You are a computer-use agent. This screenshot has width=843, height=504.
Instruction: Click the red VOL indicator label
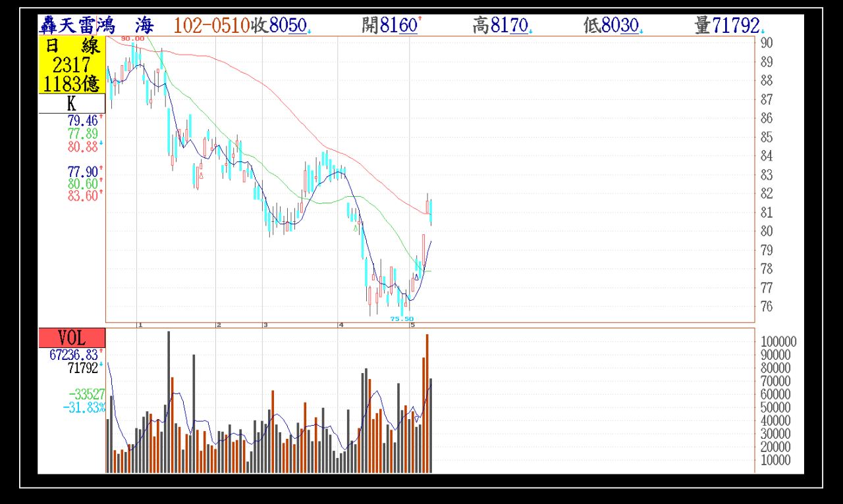pyautogui.click(x=71, y=338)
